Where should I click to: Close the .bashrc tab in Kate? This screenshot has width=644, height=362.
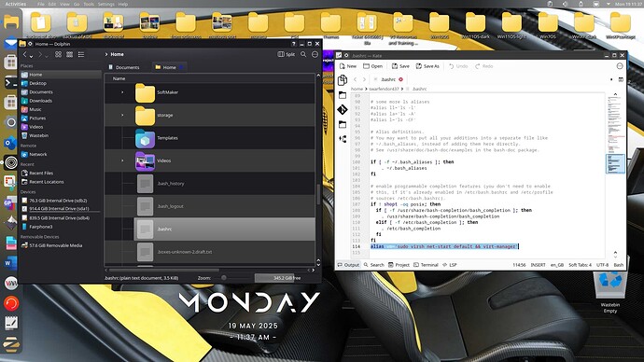(400, 79)
